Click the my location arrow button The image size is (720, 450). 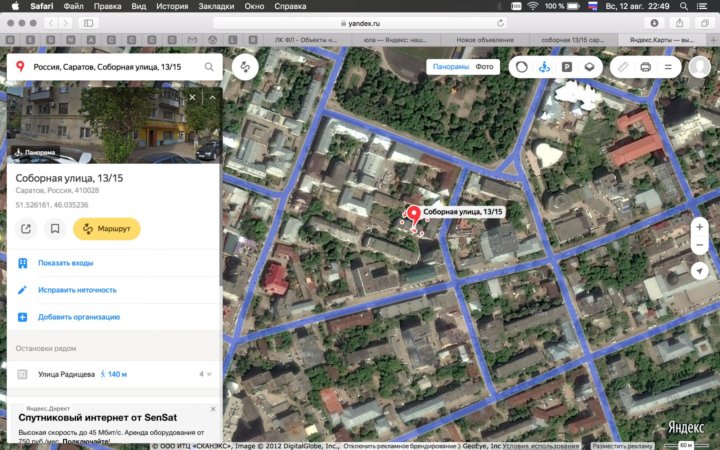pos(699,271)
